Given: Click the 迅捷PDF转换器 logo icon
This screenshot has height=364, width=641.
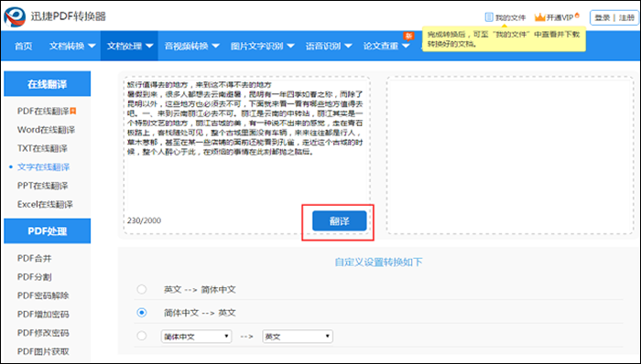Looking at the screenshot, I should (15, 16).
